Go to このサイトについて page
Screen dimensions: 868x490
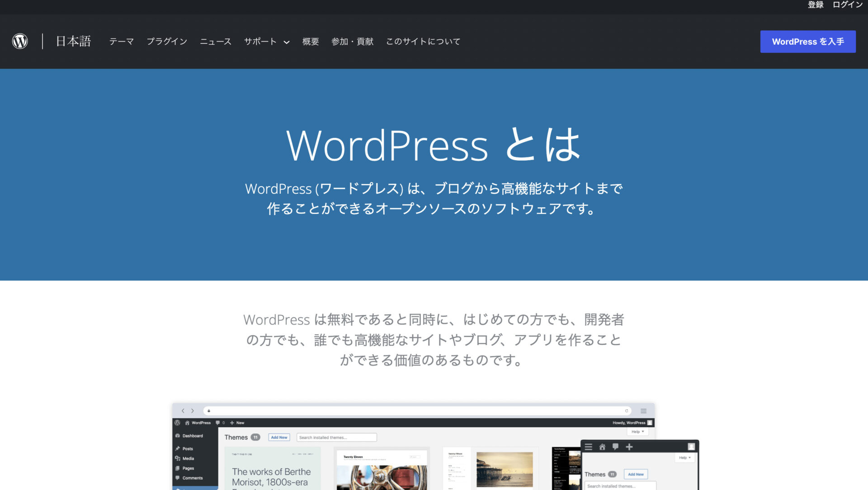pyautogui.click(x=423, y=42)
